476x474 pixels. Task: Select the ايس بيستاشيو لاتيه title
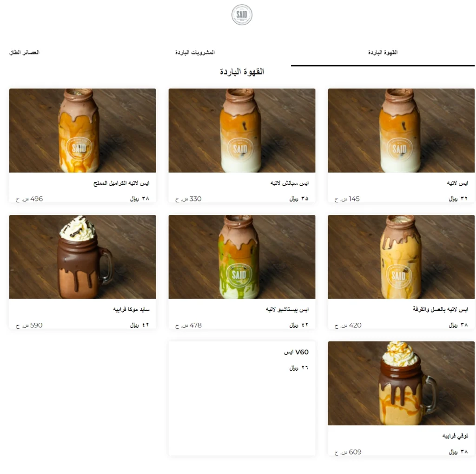coord(287,310)
